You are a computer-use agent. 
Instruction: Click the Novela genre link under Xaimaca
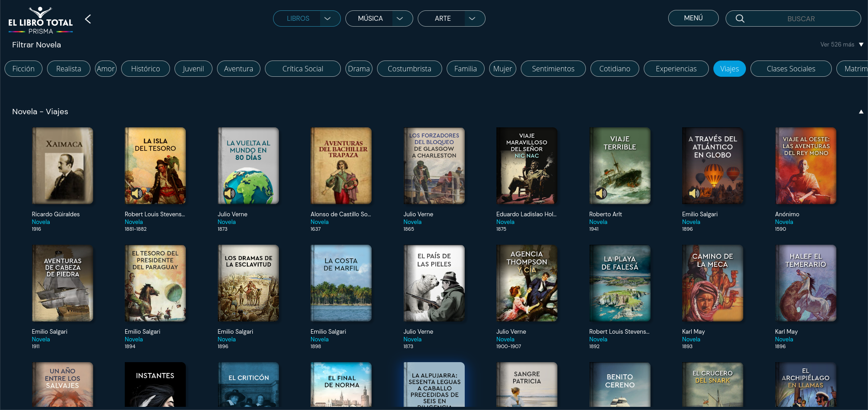[41, 222]
